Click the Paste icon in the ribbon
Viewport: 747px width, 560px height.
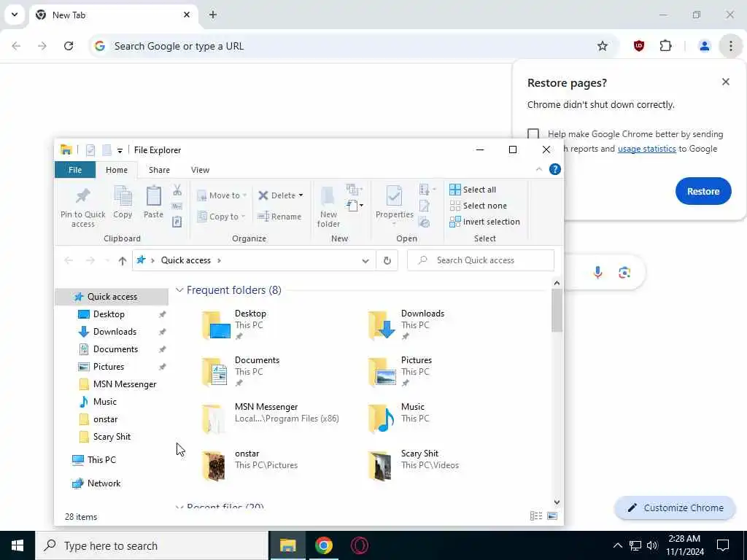pyautogui.click(x=153, y=196)
